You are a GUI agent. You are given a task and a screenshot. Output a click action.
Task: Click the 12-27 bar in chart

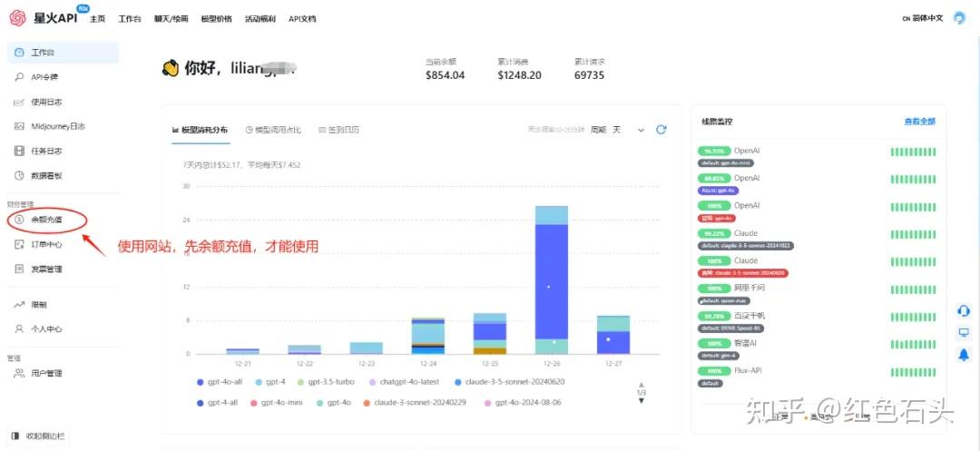[613, 335]
